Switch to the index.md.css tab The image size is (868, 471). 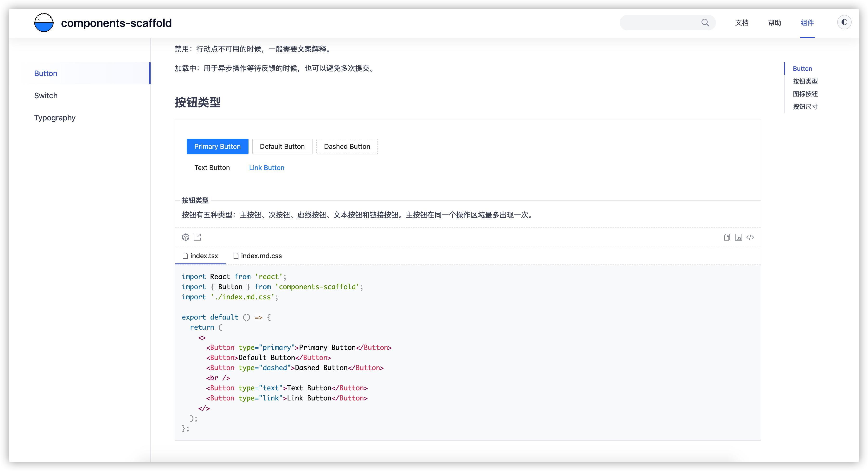pyautogui.click(x=257, y=255)
